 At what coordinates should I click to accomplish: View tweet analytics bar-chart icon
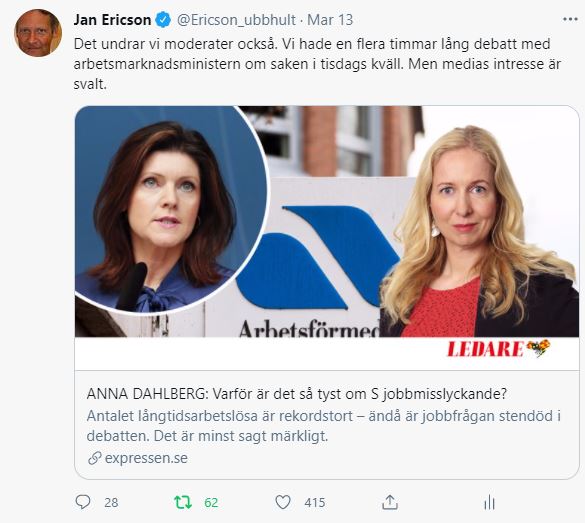[x=489, y=502]
